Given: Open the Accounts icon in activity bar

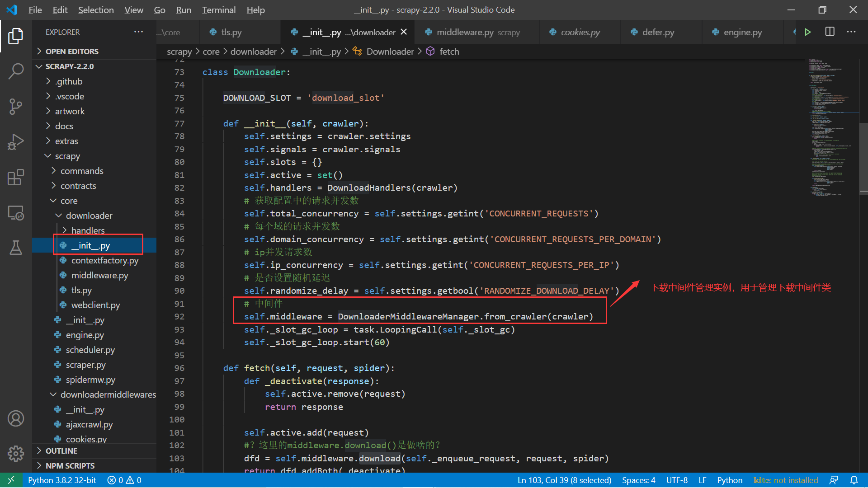Looking at the screenshot, I should (16, 418).
